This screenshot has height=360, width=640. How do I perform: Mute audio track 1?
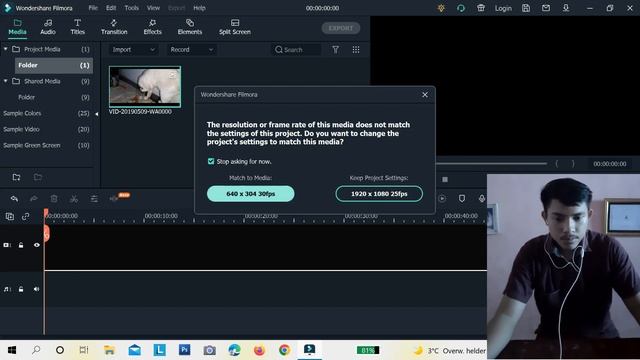tap(37, 289)
